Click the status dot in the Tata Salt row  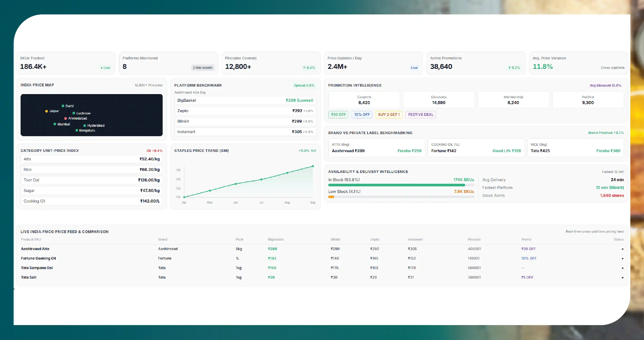tap(622, 278)
